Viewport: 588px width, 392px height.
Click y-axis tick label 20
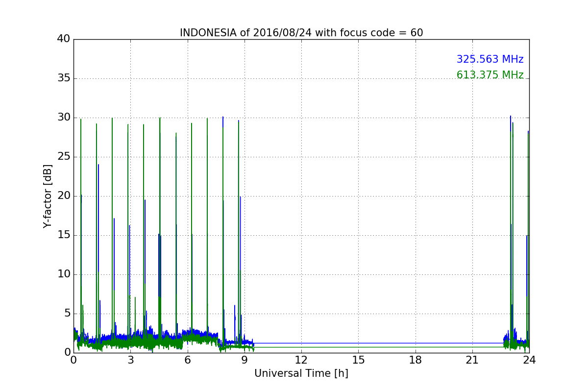64,196
